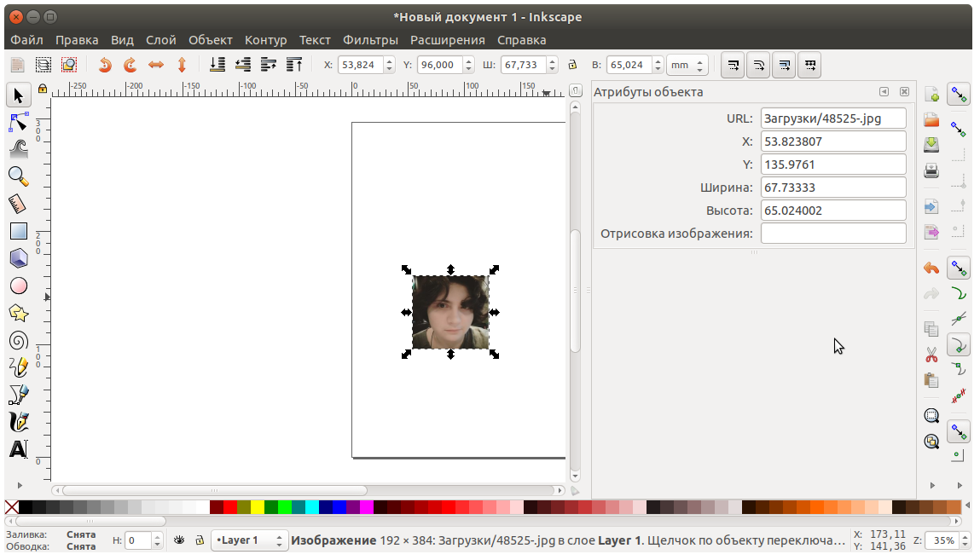Toggle lock on current layer

(x=200, y=540)
